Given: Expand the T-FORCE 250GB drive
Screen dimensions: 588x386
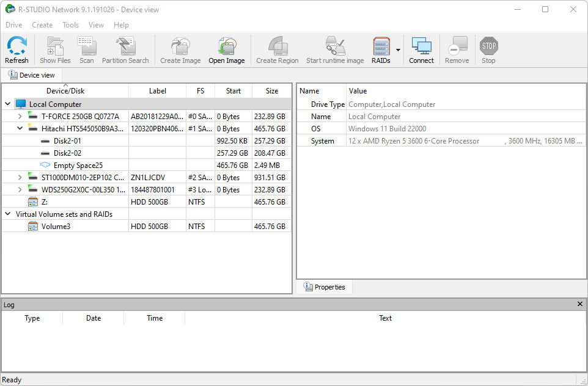Looking at the screenshot, I should pyautogui.click(x=20, y=116).
